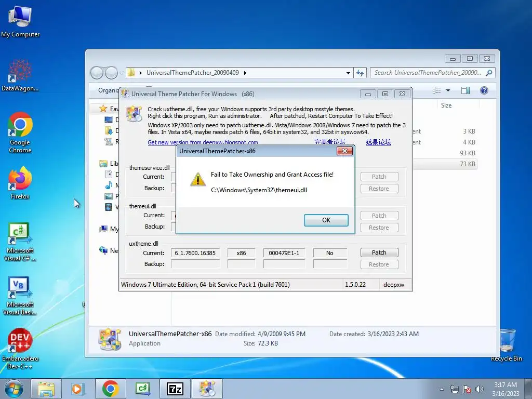Image resolution: width=532 pixels, height=399 pixels.
Task: Click the uxtheme.dll x86 platform field
Action: pos(241,253)
